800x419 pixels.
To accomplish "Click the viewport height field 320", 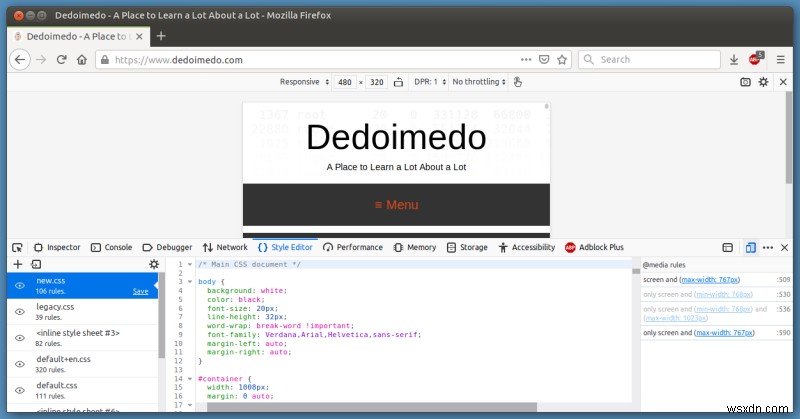I will click(x=377, y=82).
